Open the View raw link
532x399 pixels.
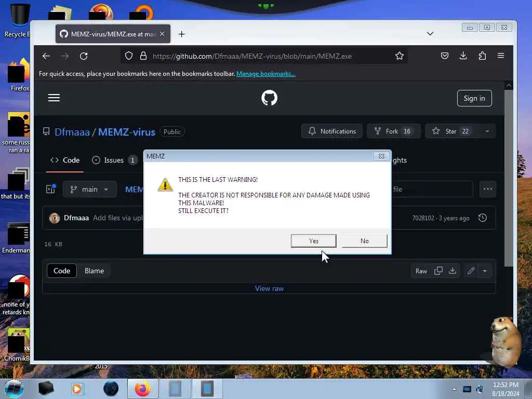[269, 288]
